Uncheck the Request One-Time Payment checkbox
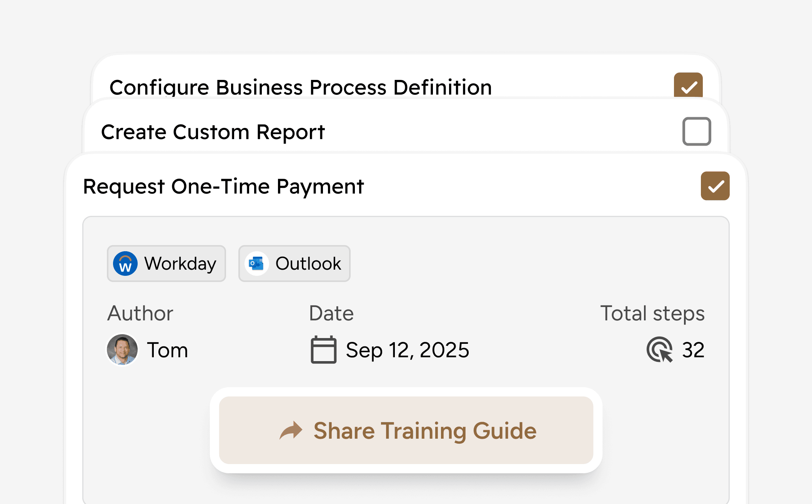The image size is (812, 504). (715, 186)
